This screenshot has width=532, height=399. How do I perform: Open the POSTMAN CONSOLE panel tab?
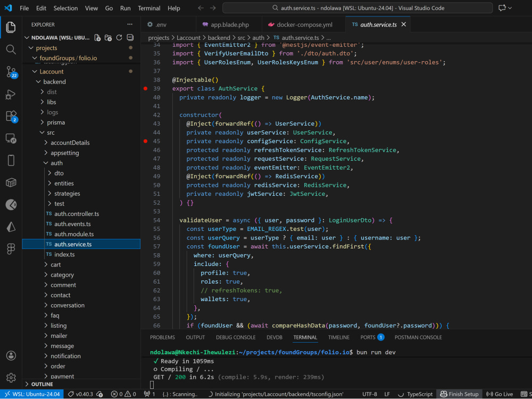tap(418, 337)
